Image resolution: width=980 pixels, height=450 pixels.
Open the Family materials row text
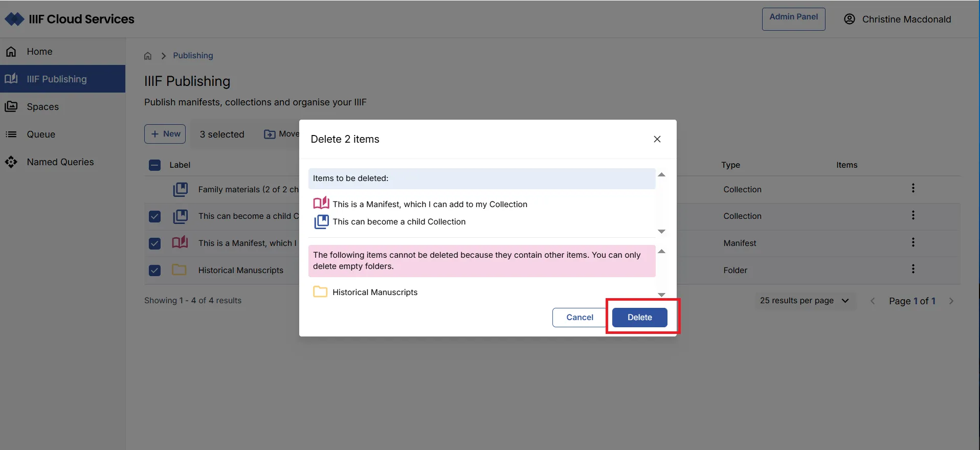point(249,189)
